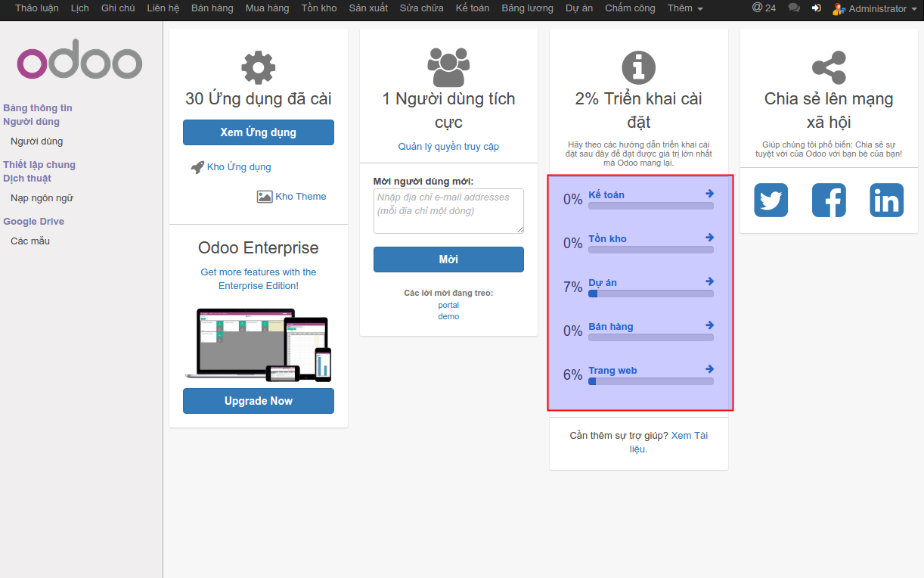Open the Tồn kho top menu
Image resolution: width=924 pixels, height=578 pixels.
[x=319, y=8]
